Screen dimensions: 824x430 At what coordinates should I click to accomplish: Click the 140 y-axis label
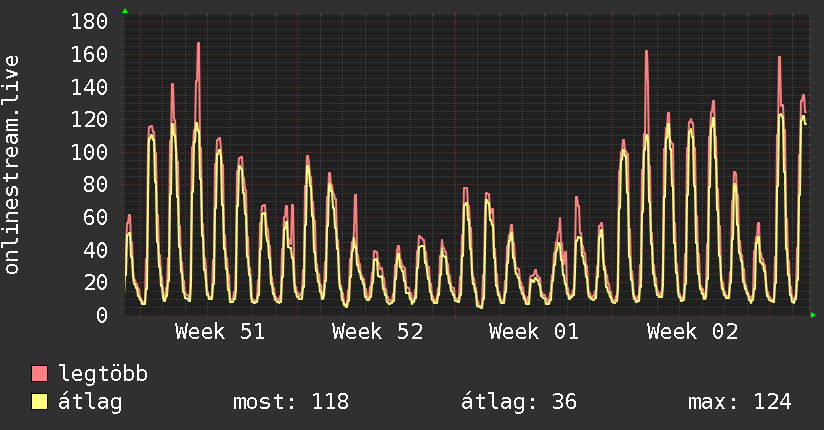89,87
